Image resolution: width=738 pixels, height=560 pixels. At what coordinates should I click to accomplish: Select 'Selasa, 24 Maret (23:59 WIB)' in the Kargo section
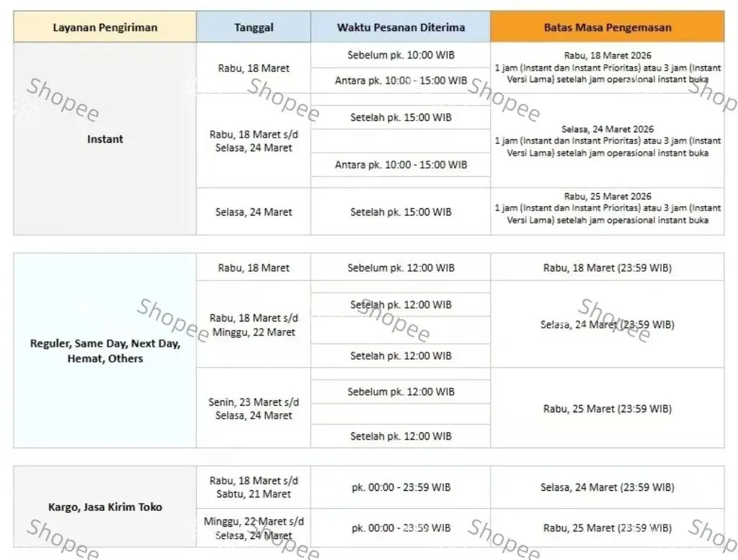[x=607, y=487]
